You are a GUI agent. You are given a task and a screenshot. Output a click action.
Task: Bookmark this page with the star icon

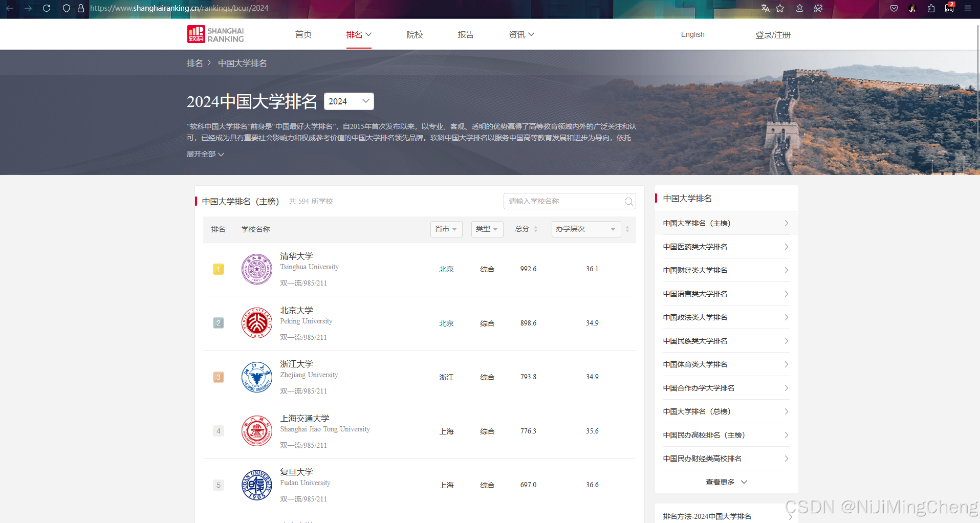pyautogui.click(x=780, y=8)
